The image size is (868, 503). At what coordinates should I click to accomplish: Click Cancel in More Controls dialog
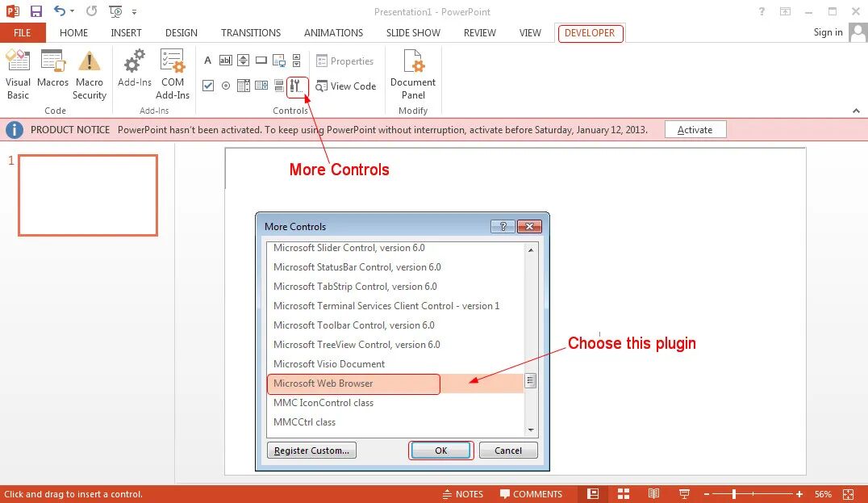coord(508,451)
